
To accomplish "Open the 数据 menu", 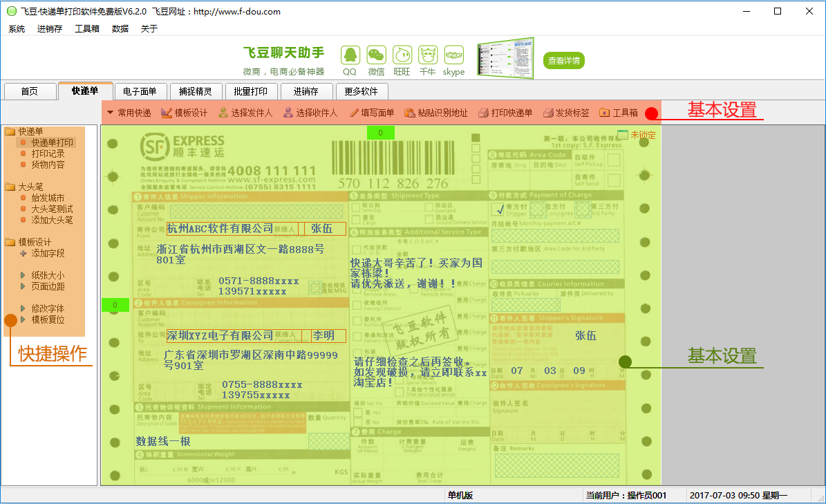I will (120, 29).
